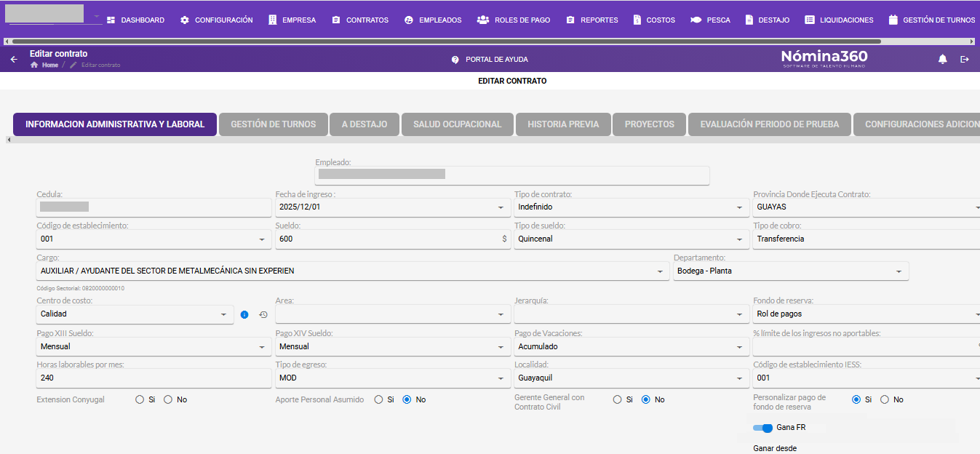Click the Costos document icon
Image resolution: width=980 pixels, height=454 pixels.
637,20
